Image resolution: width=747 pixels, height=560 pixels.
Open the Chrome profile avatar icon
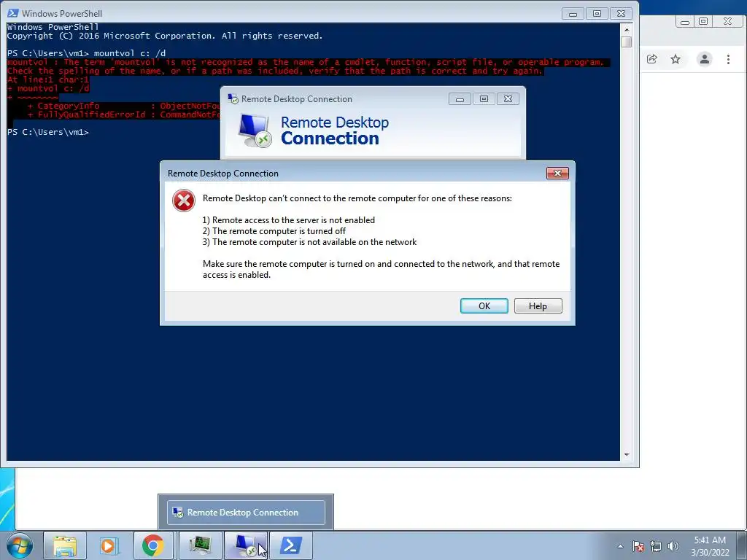click(x=704, y=59)
